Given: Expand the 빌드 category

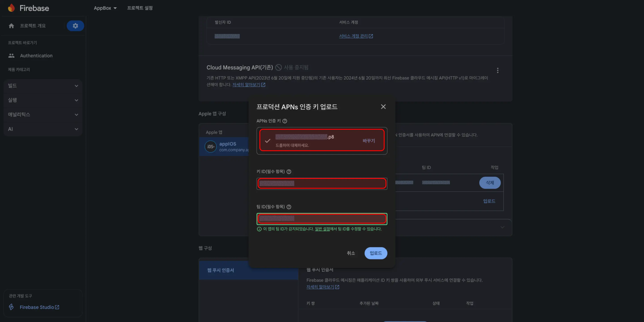Looking at the screenshot, I should [x=43, y=86].
